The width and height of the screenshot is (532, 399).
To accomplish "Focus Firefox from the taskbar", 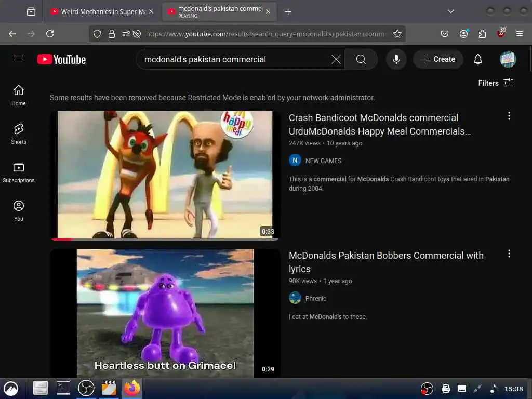I will (x=132, y=388).
